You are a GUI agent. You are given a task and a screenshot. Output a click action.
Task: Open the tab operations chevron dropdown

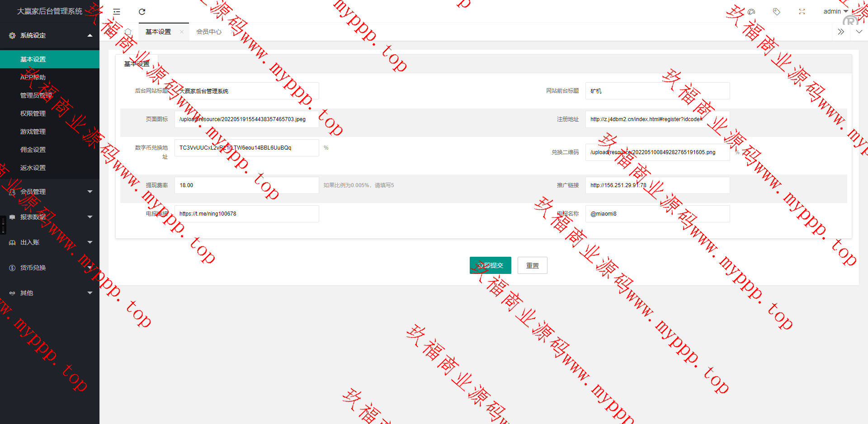(859, 32)
